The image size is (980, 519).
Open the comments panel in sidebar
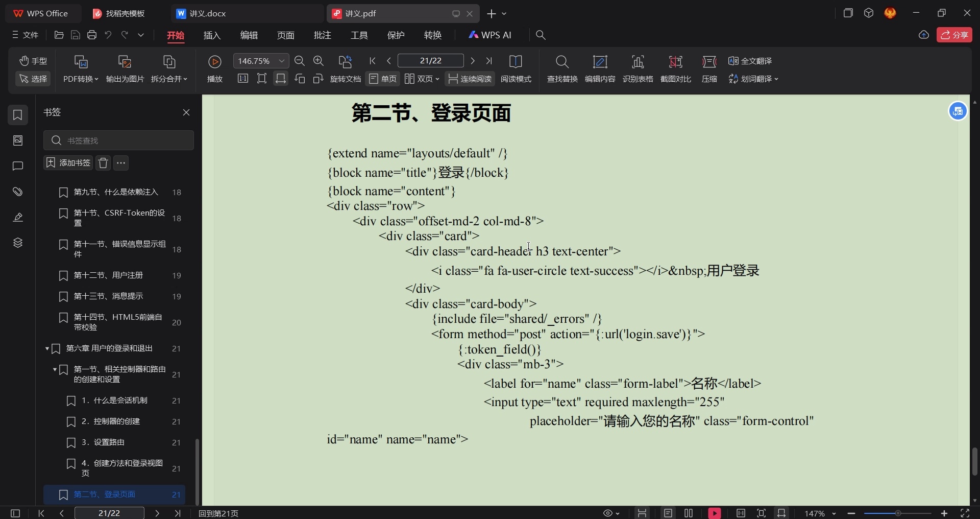(18, 166)
